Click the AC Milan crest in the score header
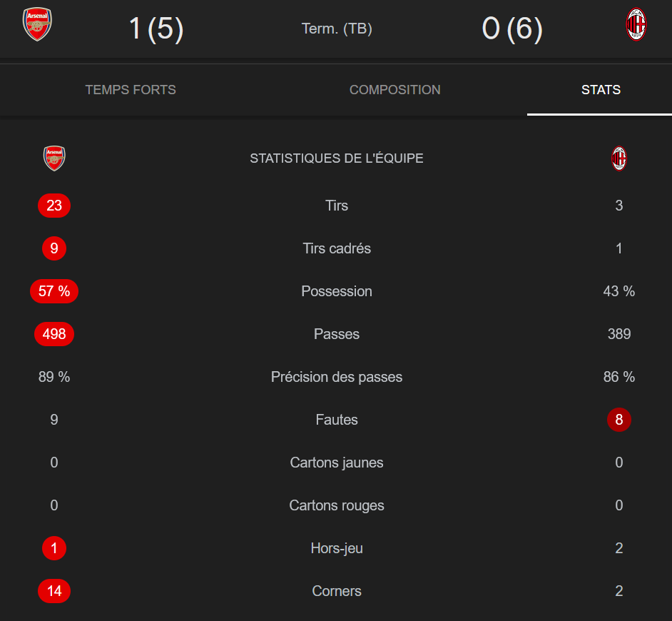 [x=636, y=25]
